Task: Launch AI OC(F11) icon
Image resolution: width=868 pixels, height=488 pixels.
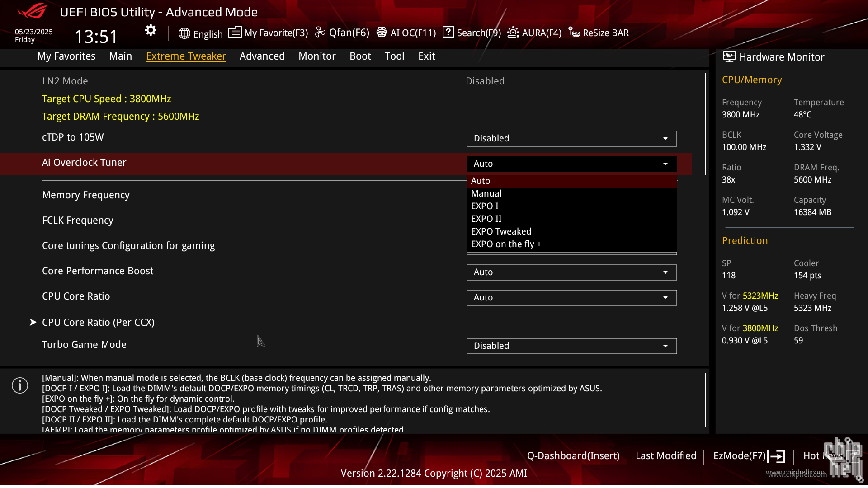Action: [x=382, y=33]
